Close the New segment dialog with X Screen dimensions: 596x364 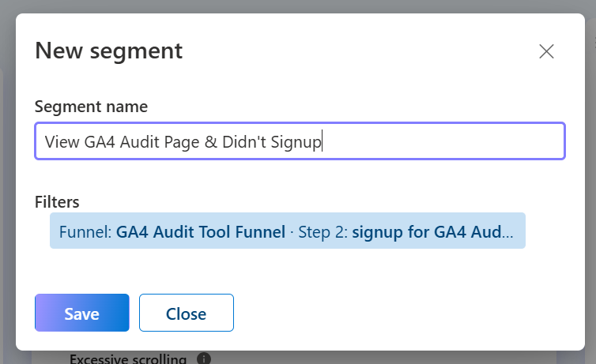(x=546, y=51)
